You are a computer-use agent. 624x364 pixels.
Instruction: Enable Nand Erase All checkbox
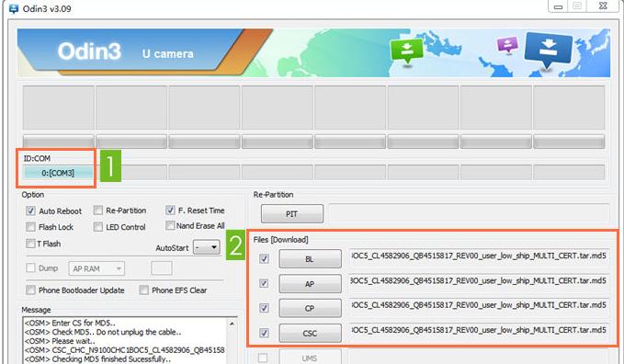tap(170, 225)
